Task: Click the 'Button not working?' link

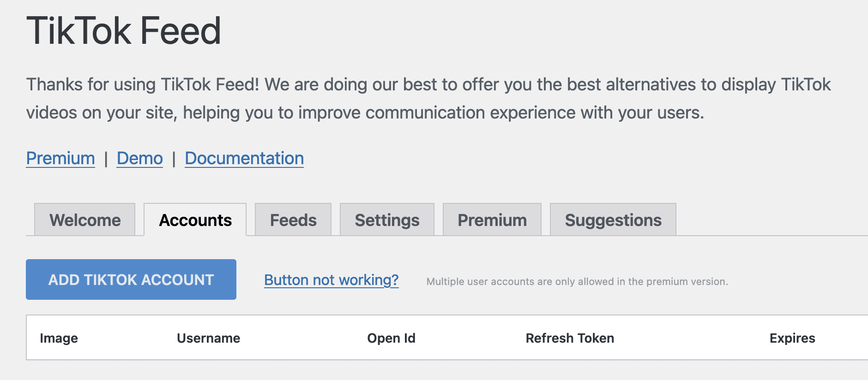Action: pos(331,280)
